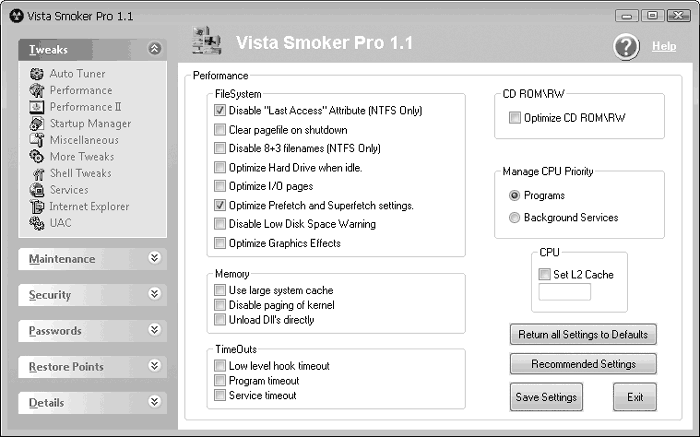Check the Set L2 Cache box

(544, 274)
